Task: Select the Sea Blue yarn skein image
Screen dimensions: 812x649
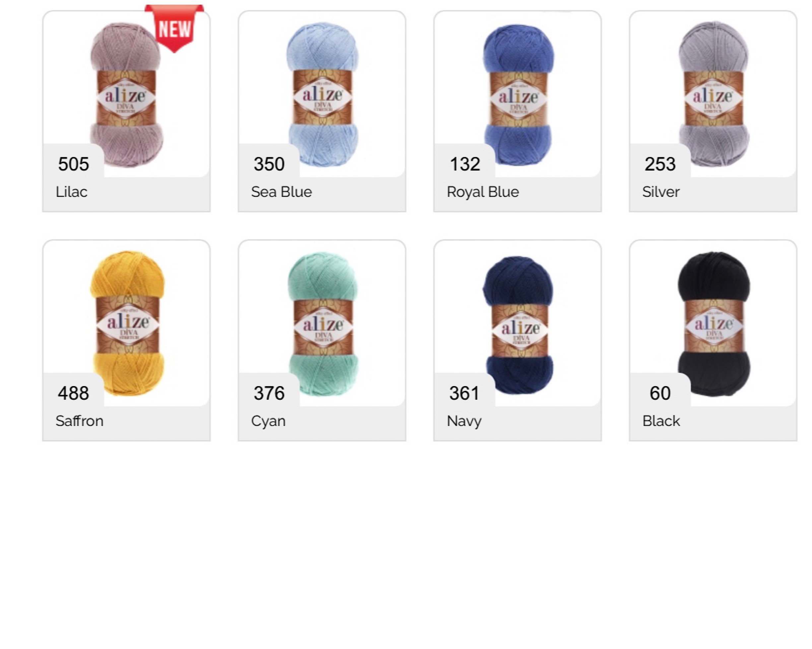Action: click(322, 94)
